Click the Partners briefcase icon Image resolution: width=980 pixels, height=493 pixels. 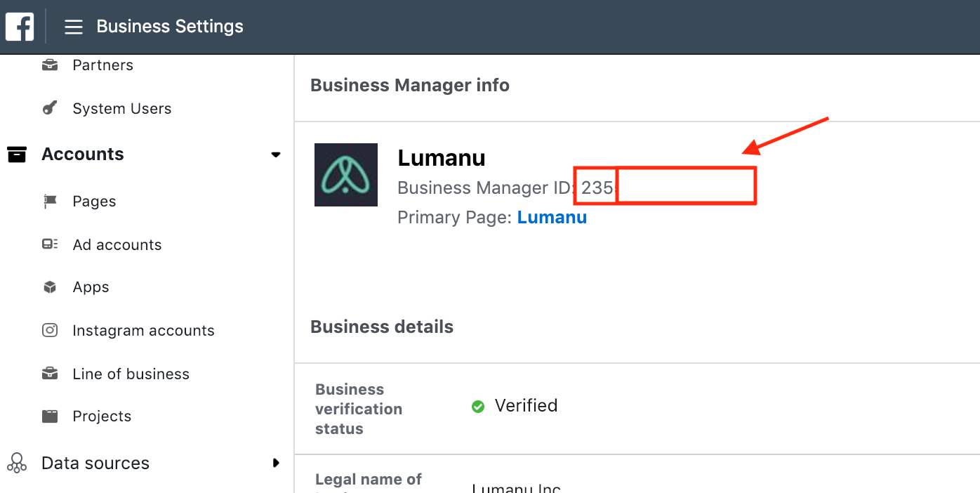click(50, 65)
